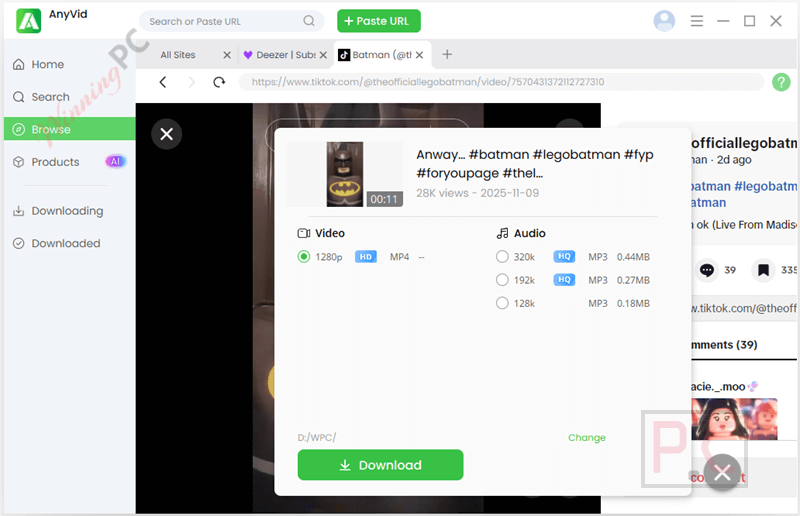800x516 pixels.
Task: Open the user account avatar
Action: (664, 21)
